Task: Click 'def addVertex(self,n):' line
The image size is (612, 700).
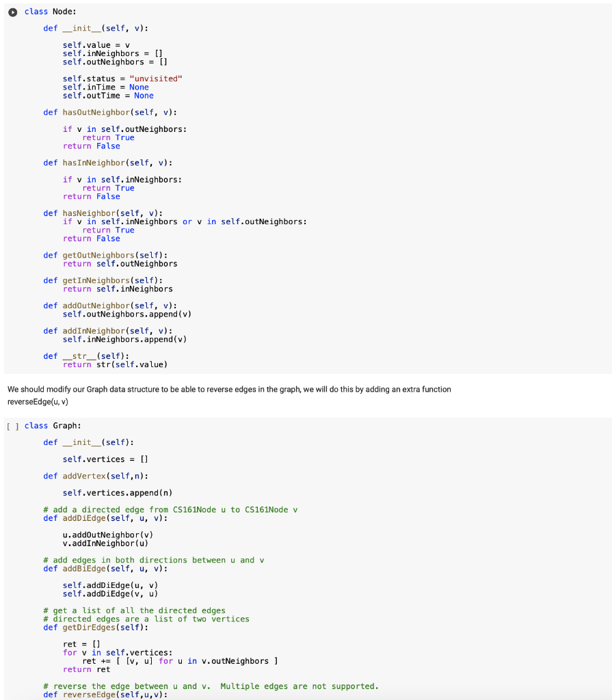Action: click(96, 476)
